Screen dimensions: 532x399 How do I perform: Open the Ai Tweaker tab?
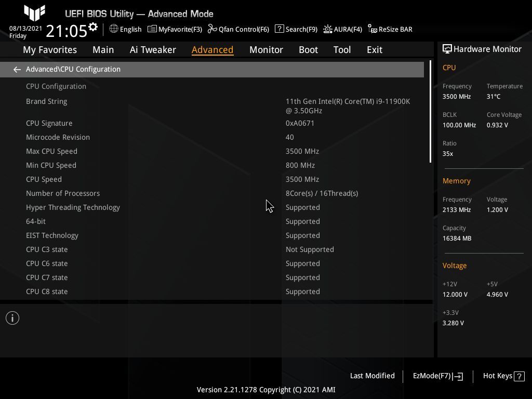[153, 50]
